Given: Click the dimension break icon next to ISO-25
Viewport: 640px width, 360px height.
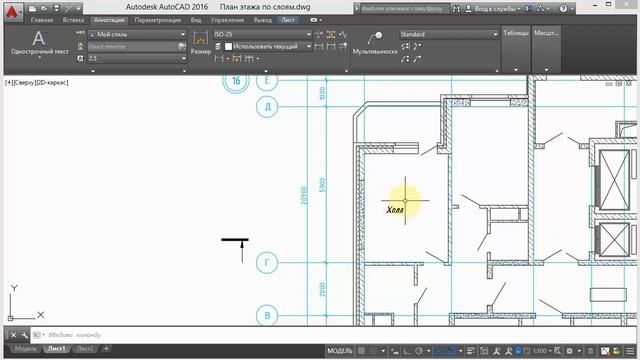Looking at the screenshot, I should 319,35.
